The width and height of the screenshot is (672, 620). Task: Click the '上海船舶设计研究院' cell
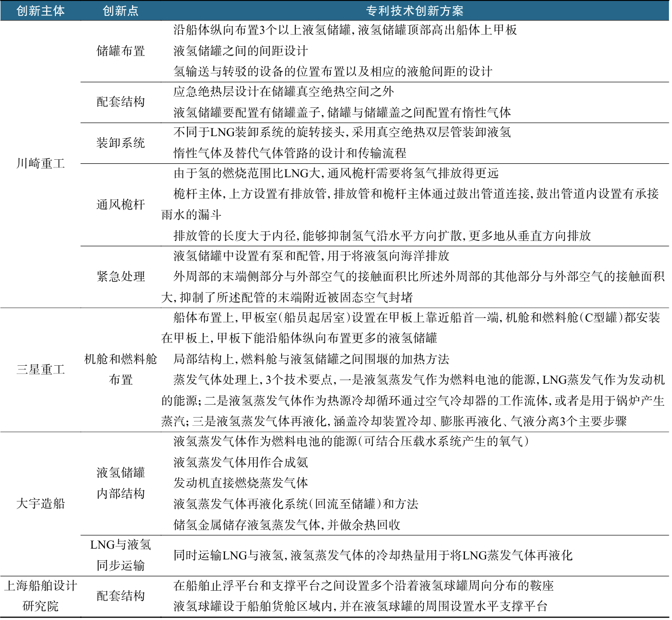[x=40, y=596]
